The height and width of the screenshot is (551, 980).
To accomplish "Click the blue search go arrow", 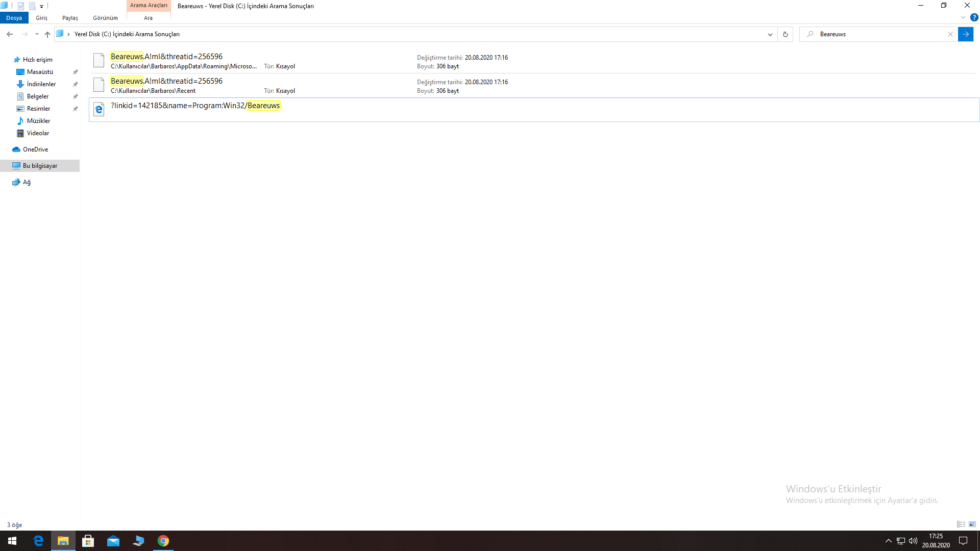I will pos(965,34).
